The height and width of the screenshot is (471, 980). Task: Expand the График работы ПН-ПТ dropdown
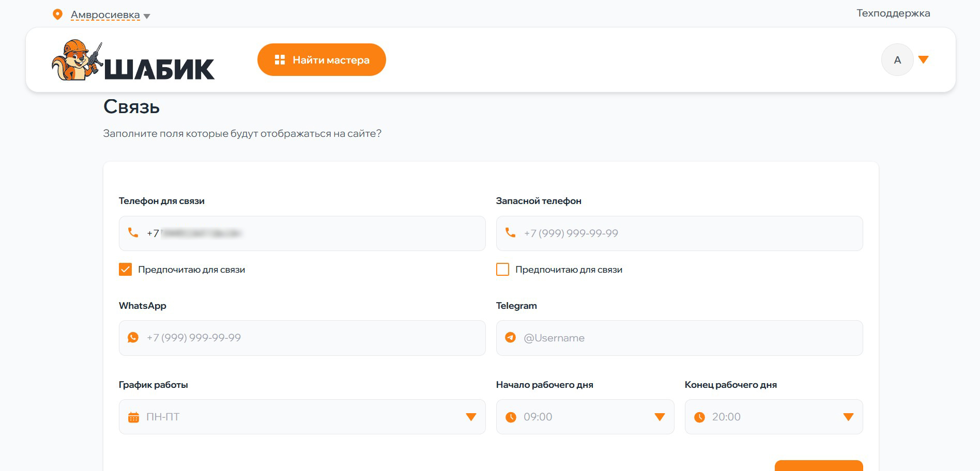click(x=470, y=417)
